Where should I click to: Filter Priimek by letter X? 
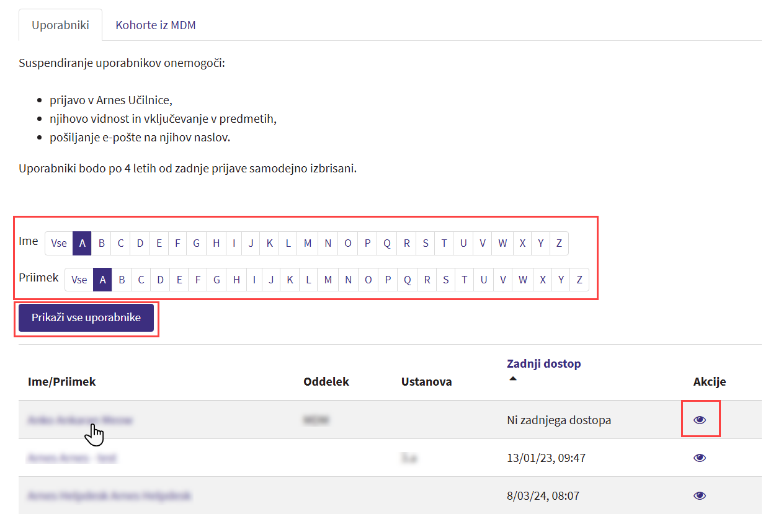click(x=542, y=280)
